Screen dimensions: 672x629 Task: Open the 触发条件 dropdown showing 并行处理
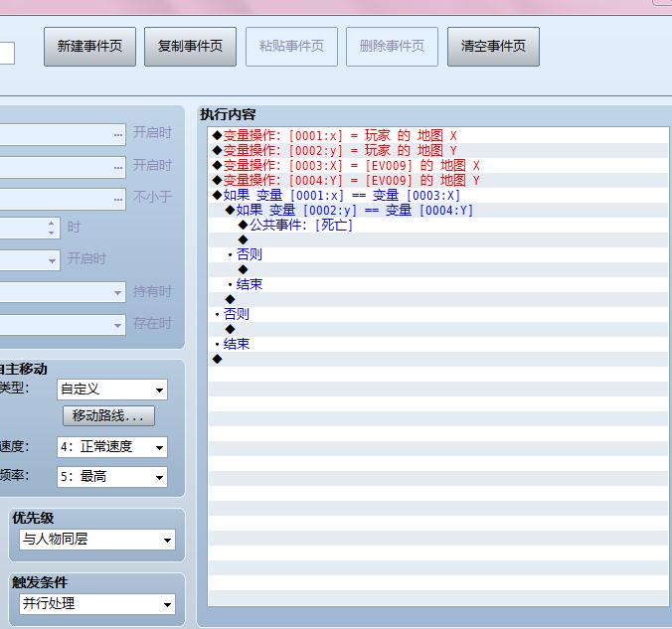pos(97,604)
